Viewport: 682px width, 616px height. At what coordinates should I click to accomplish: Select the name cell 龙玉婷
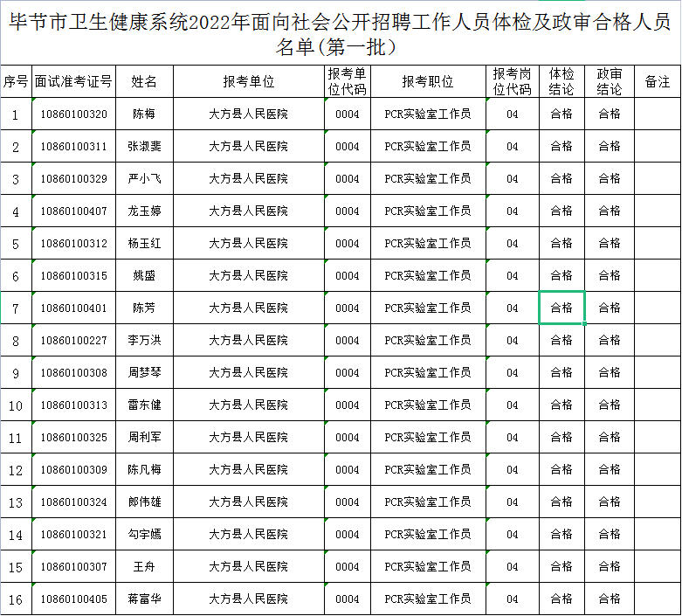[x=144, y=211]
